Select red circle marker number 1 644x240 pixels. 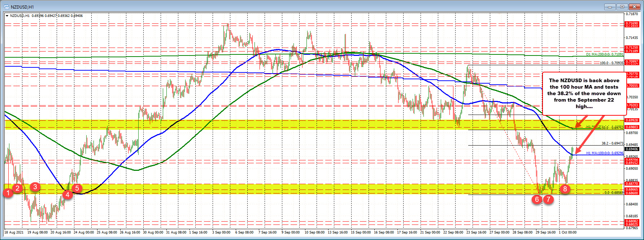(x=8, y=193)
